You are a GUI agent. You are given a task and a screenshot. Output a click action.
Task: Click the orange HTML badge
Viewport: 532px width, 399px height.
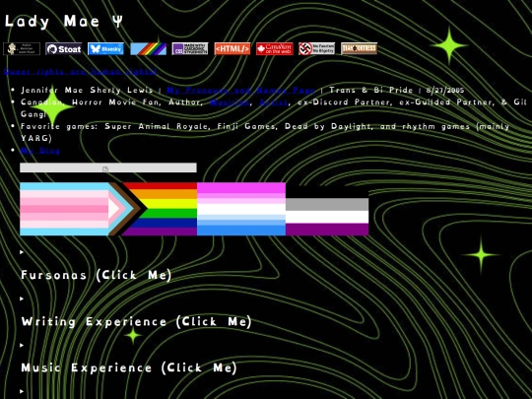[233, 49]
